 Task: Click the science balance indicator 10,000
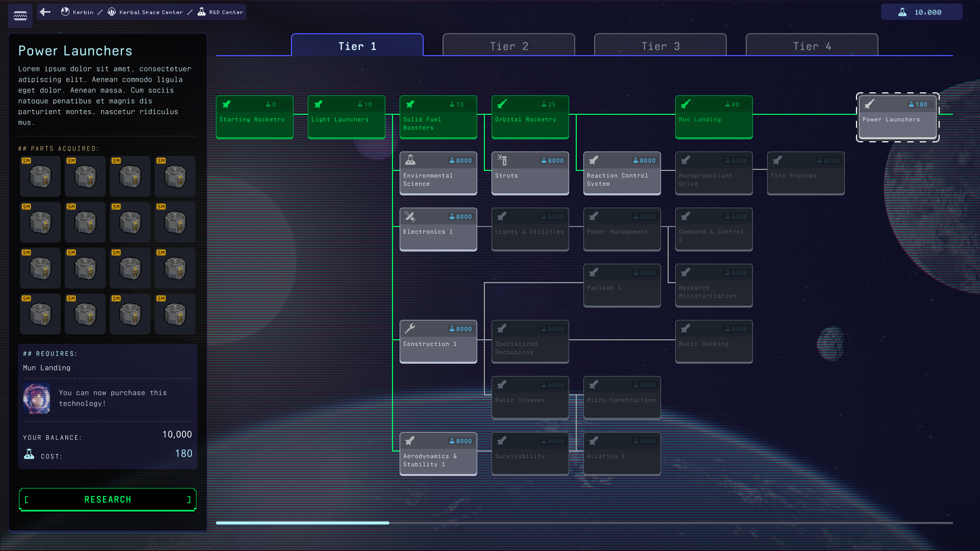click(921, 12)
